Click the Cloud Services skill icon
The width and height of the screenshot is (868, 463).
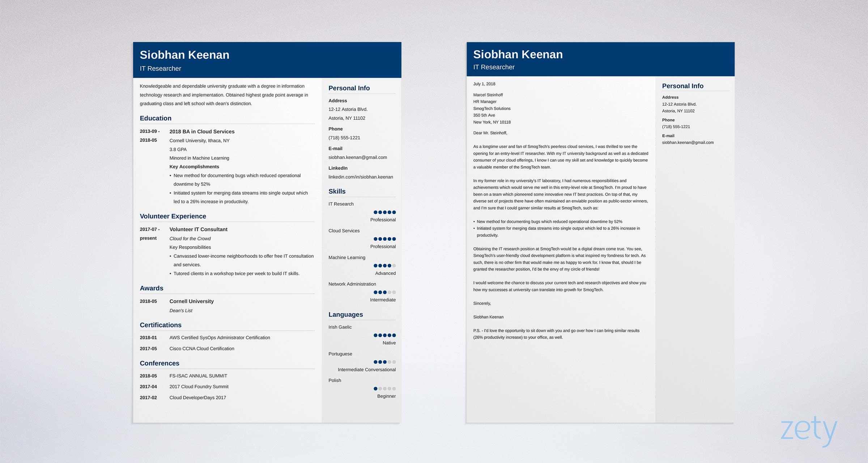point(378,239)
